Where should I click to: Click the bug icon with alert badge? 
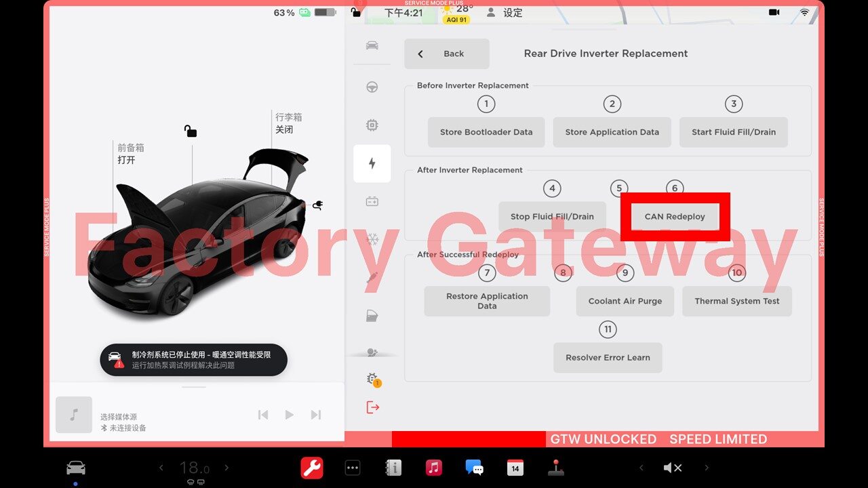click(x=372, y=379)
